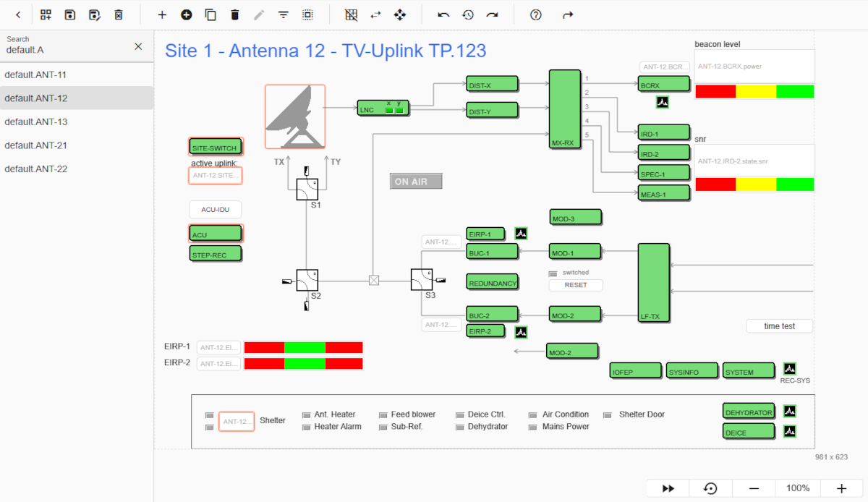Open the help question mark icon
This screenshot has width=868, height=502.
535,14
